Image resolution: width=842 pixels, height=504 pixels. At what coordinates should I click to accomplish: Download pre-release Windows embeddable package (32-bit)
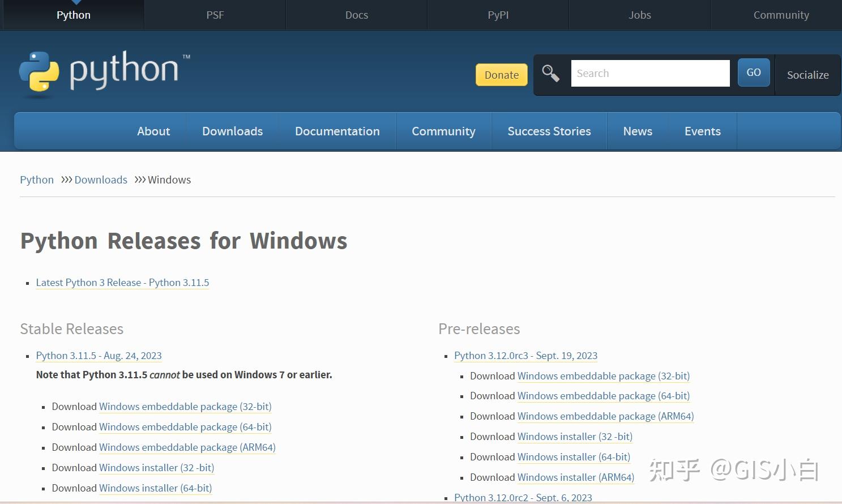tap(604, 376)
